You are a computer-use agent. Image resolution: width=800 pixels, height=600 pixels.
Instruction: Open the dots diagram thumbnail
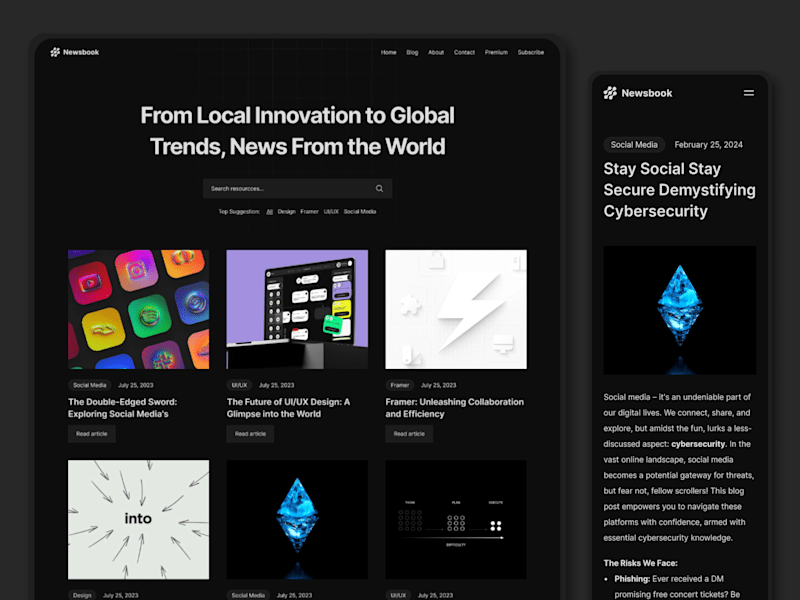click(x=456, y=519)
